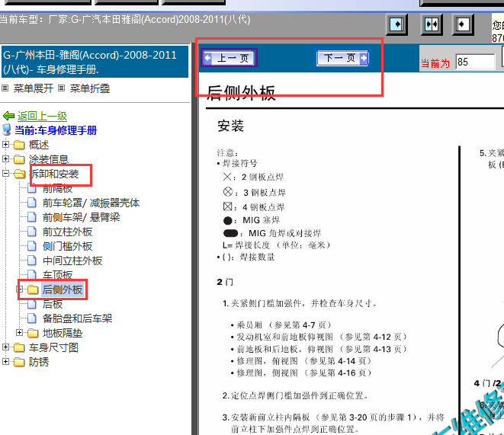Click the 安装 section heading
The width and height of the screenshot is (504, 435).
(231, 126)
